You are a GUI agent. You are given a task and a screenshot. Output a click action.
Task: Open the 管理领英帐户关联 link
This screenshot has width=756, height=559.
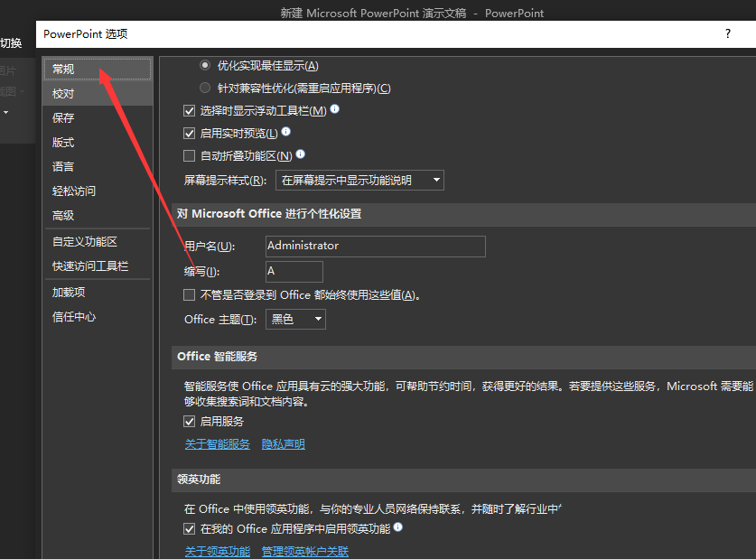305,551
